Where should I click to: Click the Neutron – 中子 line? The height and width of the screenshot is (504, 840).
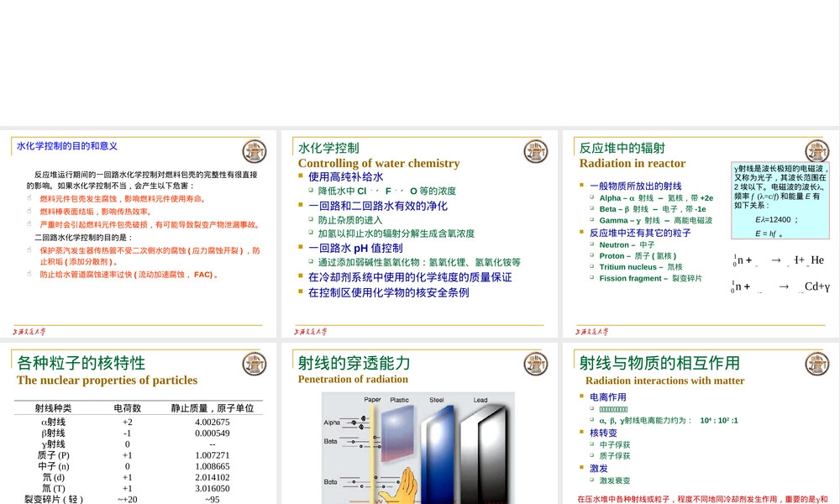click(x=627, y=244)
